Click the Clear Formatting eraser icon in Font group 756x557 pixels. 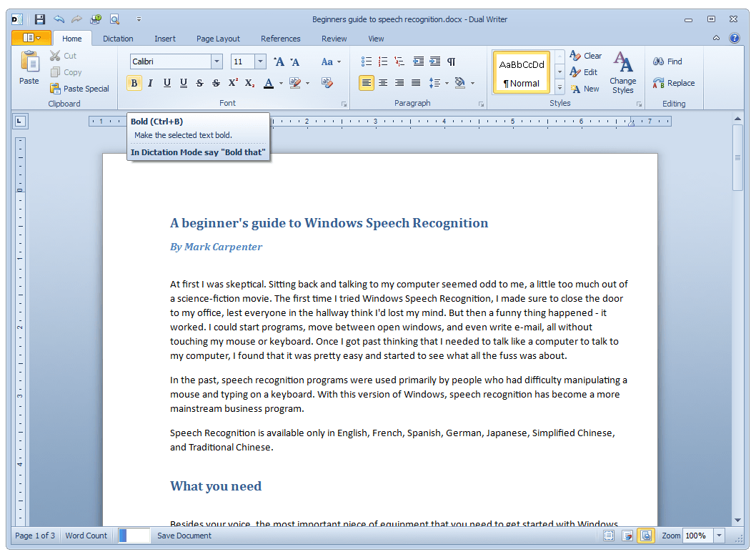pos(327,83)
